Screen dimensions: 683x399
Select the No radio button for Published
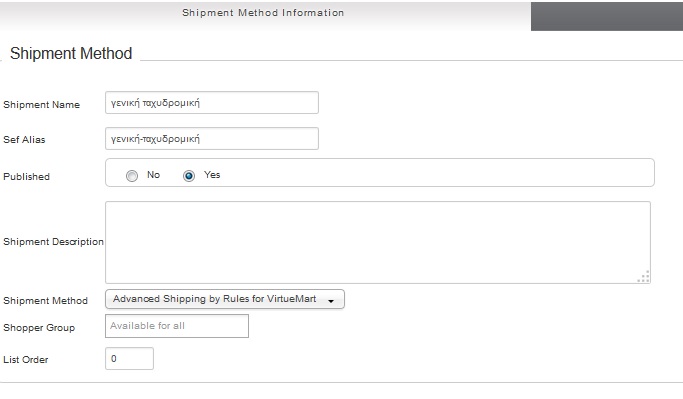132,176
